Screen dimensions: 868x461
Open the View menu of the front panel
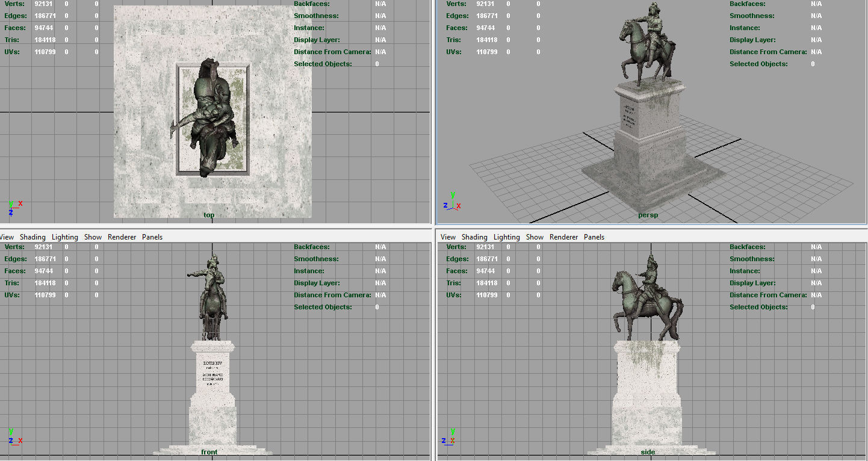click(x=7, y=237)
